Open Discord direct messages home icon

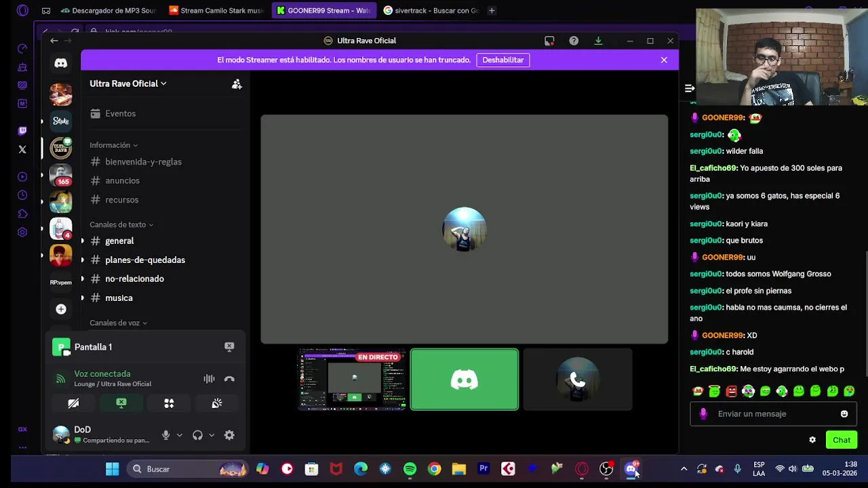tap(61, 63)
